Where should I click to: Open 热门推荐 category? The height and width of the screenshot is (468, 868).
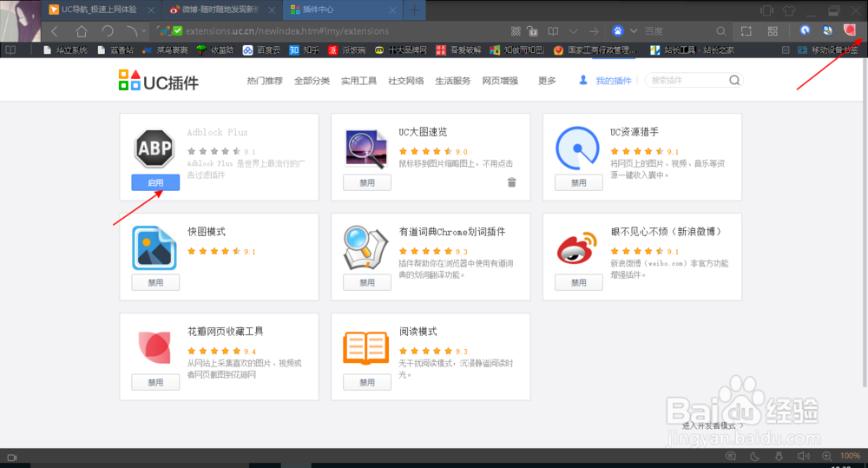(265, 81)
